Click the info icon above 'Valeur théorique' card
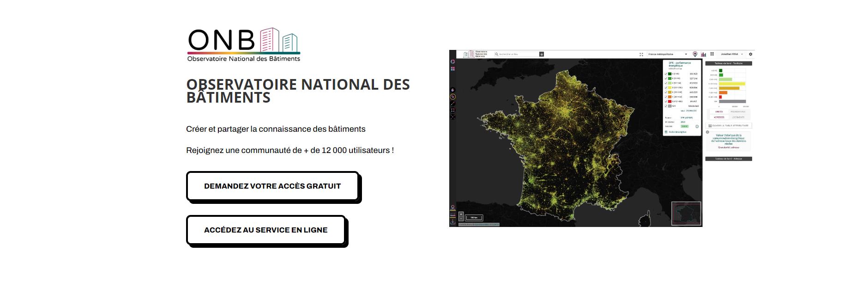This screenshot has height=294, width=868. [707, 132]
